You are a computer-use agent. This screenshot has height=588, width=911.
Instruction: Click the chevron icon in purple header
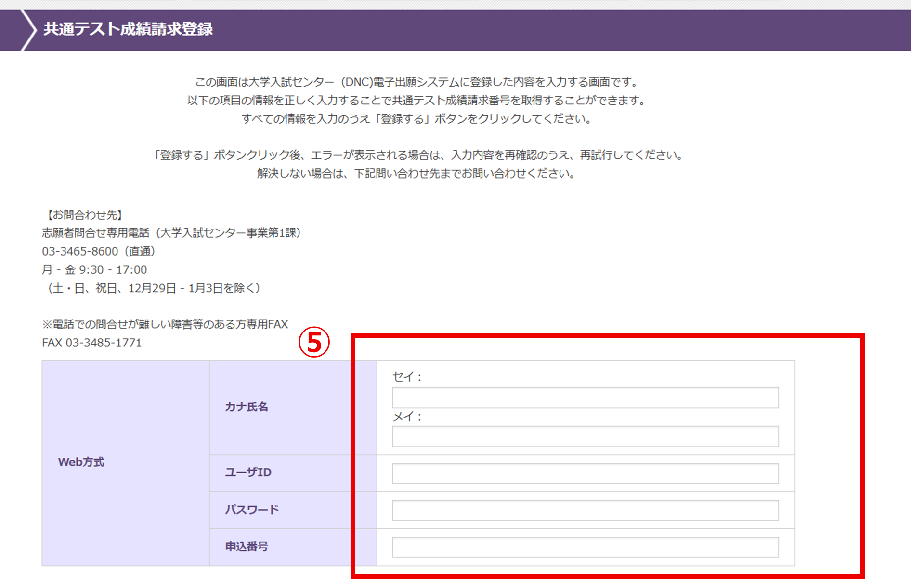click(x=28, y=30)
